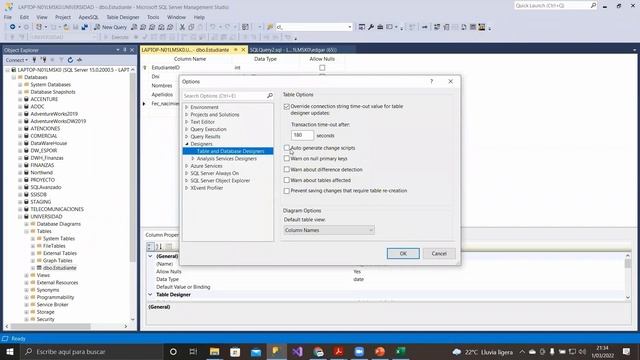This screenshot has width=640, height=360.
Task: Uncheck Override connection string time-out checkbox
Action: (287, 107)
